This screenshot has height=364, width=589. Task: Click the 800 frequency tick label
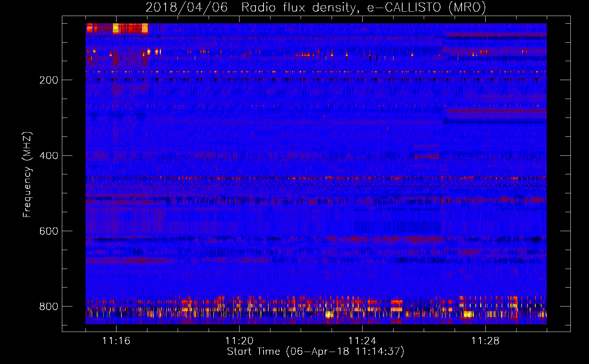click(48, 306)
